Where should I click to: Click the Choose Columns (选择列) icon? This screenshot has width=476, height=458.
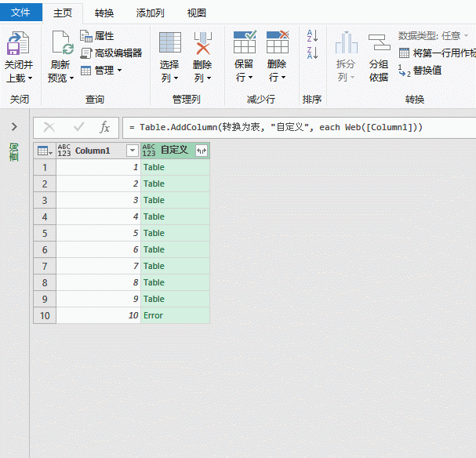pos(170,42)
